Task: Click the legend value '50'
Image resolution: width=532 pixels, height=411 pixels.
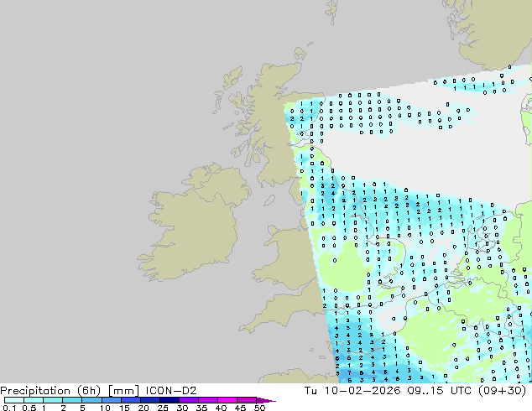Action: point(259,408)
